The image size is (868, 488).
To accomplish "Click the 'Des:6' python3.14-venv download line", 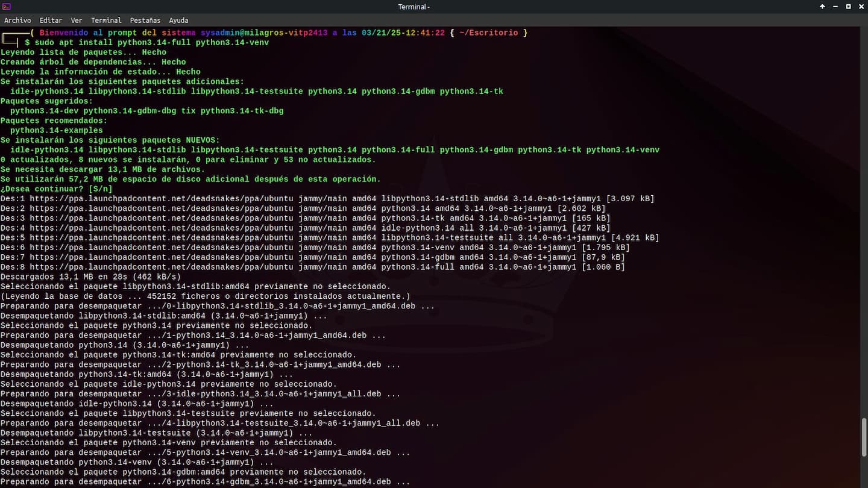I will [315, 248].
